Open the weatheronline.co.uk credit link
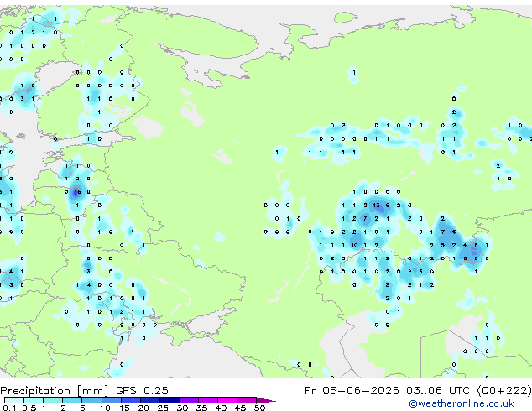The height and width of the screenshot is (411, 532). (461, 403)
